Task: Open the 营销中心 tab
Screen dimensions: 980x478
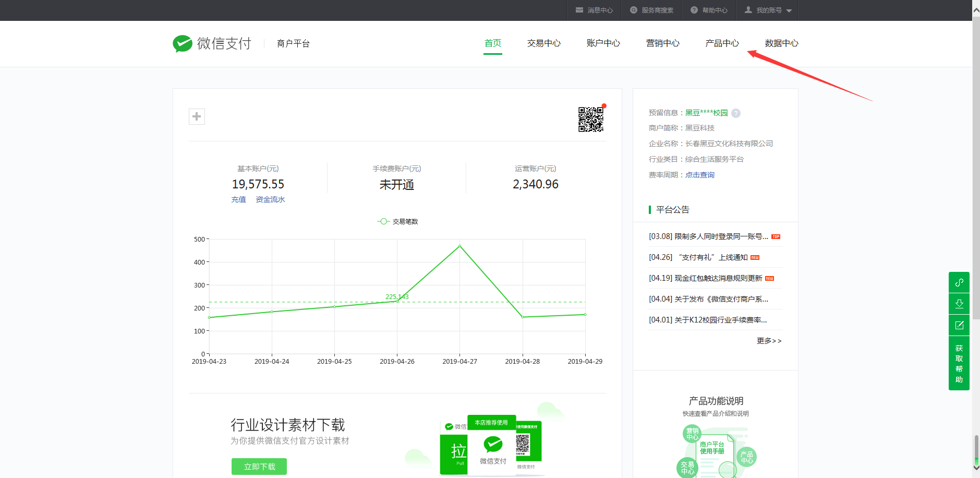Action: click(663, 43)
